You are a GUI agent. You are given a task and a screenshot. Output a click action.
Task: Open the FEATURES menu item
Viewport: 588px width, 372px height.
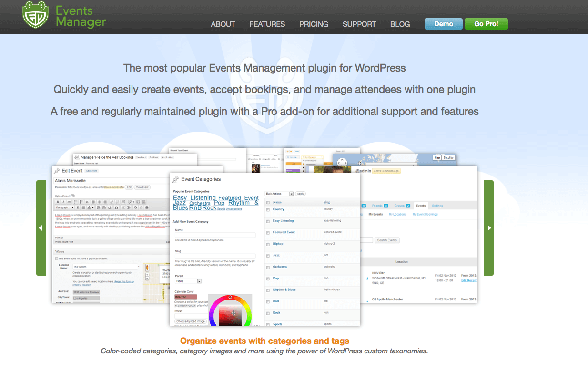click(x=267, y=24)
